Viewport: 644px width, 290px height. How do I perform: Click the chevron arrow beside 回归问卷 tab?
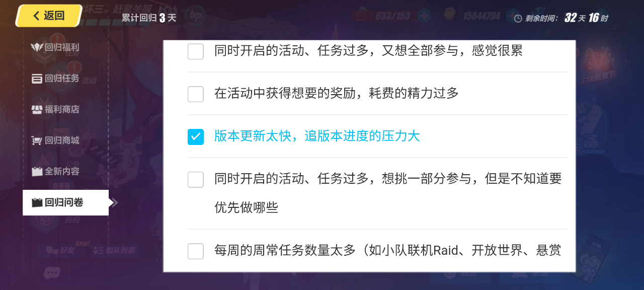pyautogui.click(x=115, y=203)
